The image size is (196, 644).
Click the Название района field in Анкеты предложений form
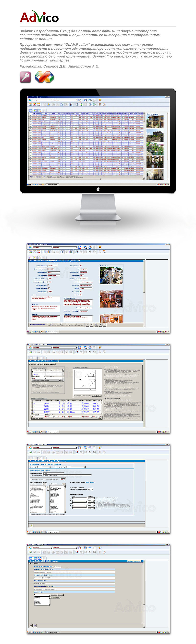pyautogui.click(x=54, y=272)
